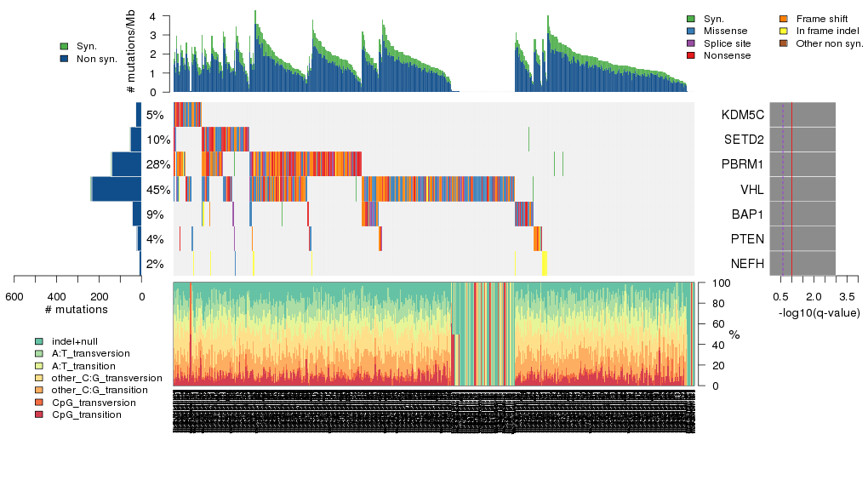Click the -log10(q-value) axis title
The width and height of the screenshot is (868, 480).
pos(819,313)
